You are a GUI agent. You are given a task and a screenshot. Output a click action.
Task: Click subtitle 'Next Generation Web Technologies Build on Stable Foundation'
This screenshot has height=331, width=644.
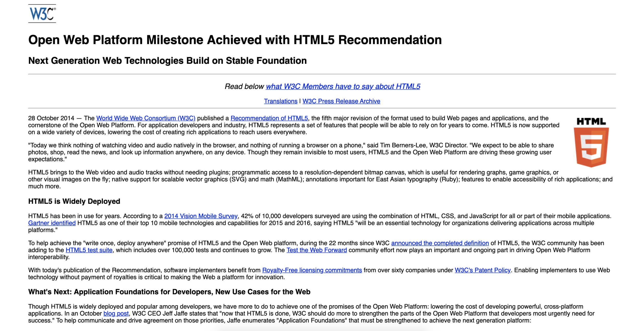pos(167,61)
